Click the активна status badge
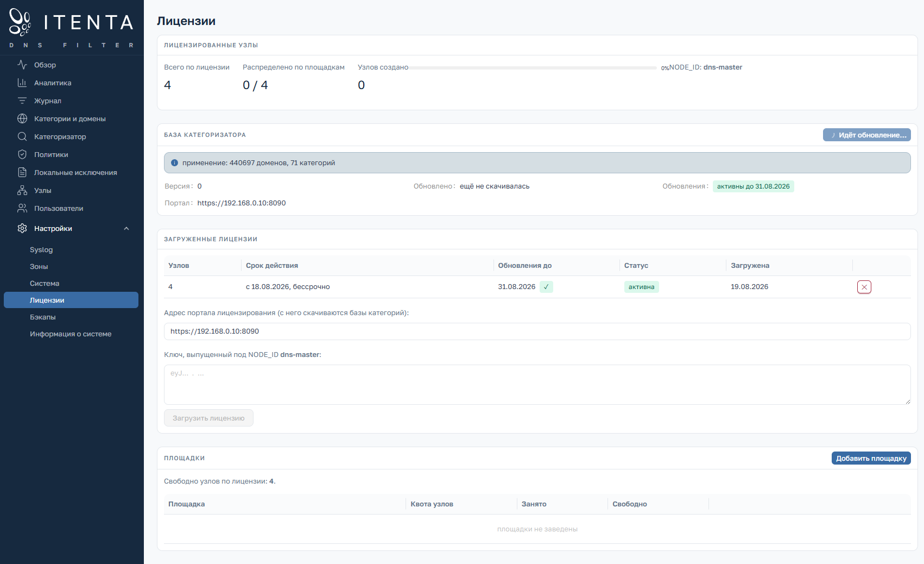This screenshot has height=564, width=924. [x=642, y=287]
